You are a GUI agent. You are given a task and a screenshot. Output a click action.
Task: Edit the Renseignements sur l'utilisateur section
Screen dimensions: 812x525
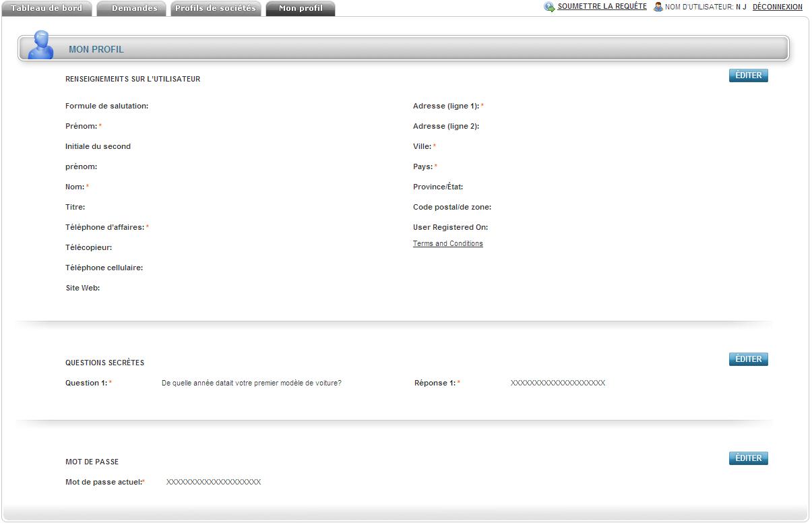[x=748, y=75]
